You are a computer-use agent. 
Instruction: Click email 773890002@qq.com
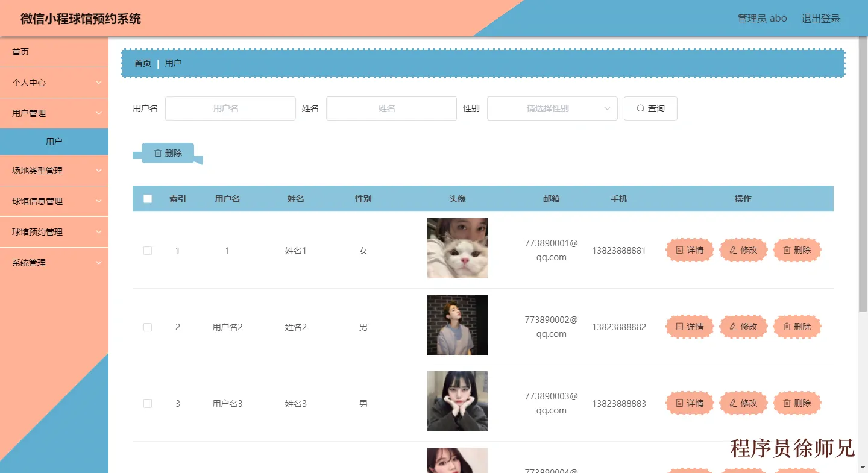[x=552, y=327]
